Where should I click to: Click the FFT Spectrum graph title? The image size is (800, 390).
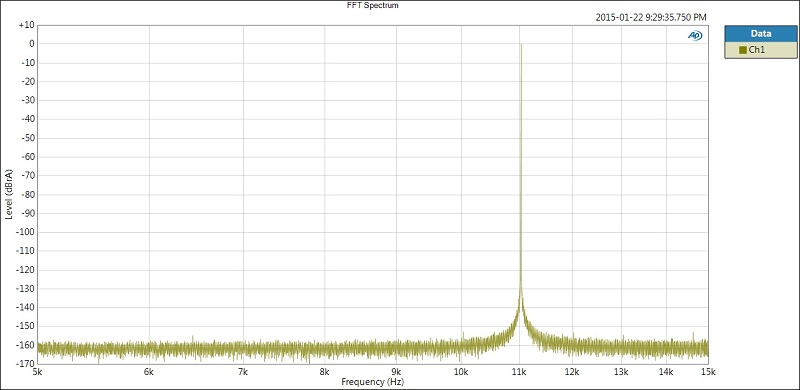point(372,6)
